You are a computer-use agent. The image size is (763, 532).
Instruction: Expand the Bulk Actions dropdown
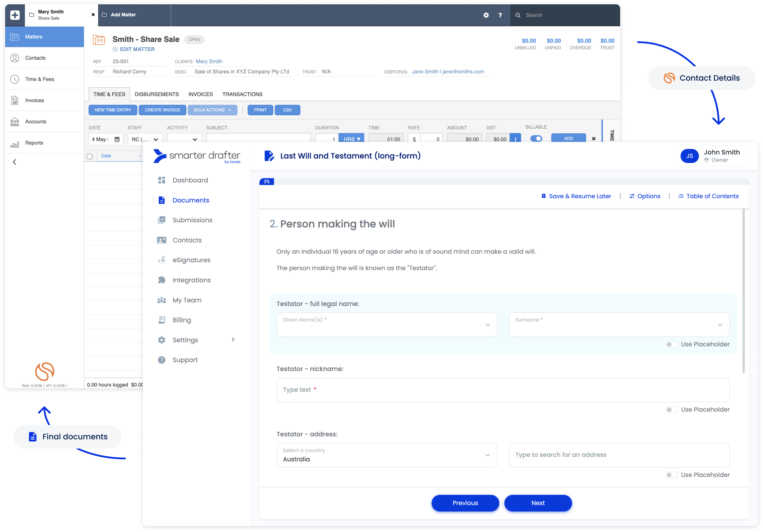[x=213, y=110]
